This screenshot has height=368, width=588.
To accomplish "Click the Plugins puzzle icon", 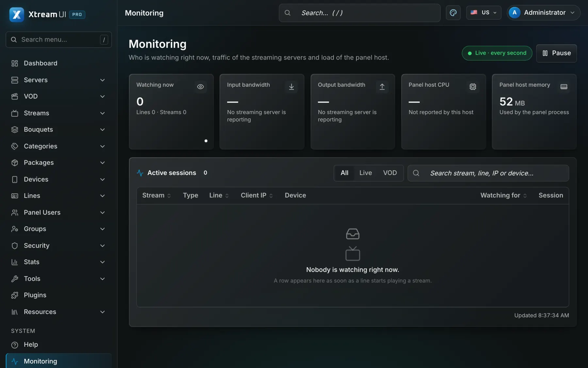I will tap(15, 295).
